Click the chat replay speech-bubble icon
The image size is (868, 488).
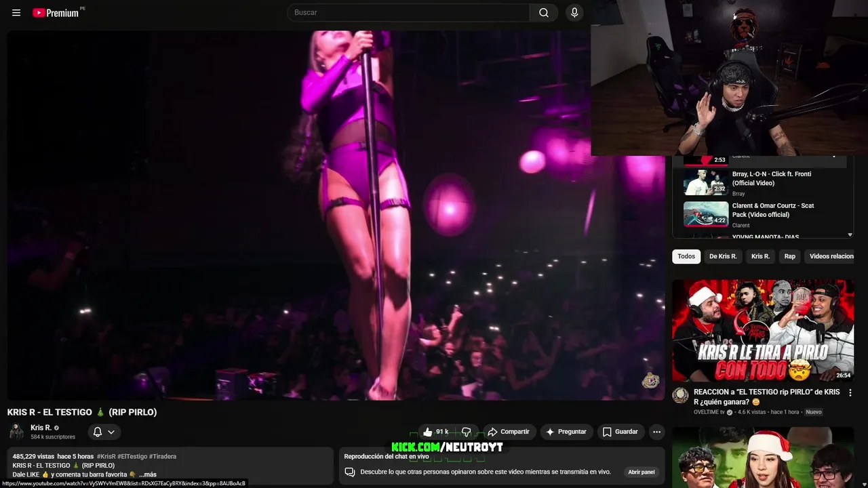[x=350, y=472]
